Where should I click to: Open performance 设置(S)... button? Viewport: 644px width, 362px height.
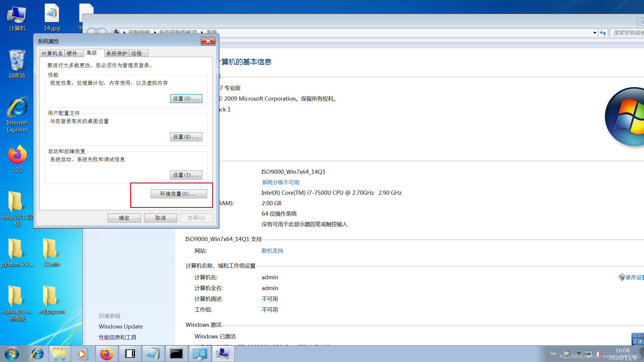click(x=186, y=99)
